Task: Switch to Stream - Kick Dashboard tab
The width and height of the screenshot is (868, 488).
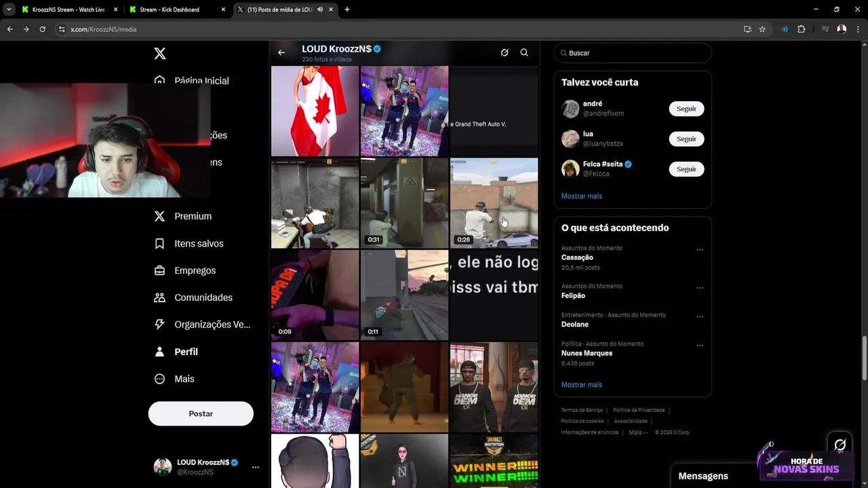Action: pyautogui.click(x=178, y=9)
